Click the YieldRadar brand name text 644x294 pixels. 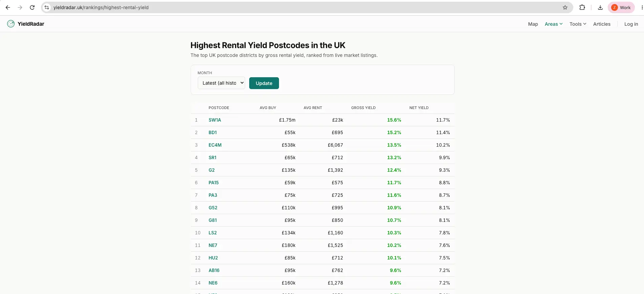click(x=31, y=24)
